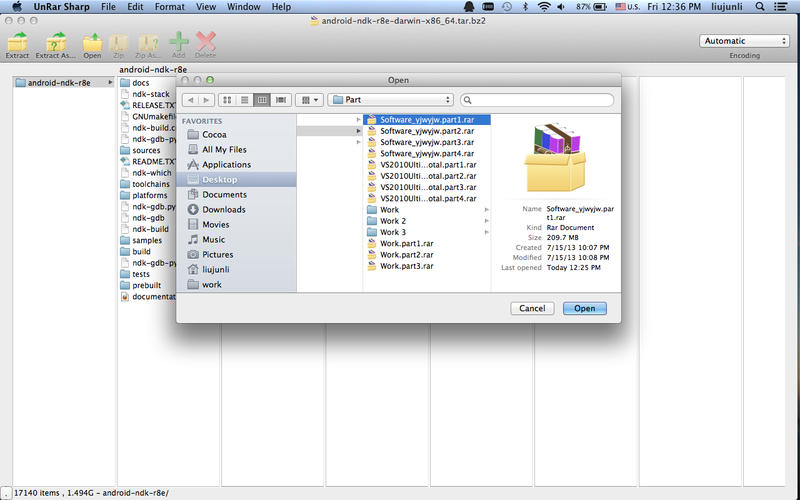This screenshot has width=800, height=500.
Task: Switch dialog to cover flow view
Action: pyautogui.click(x=281, y=100)
